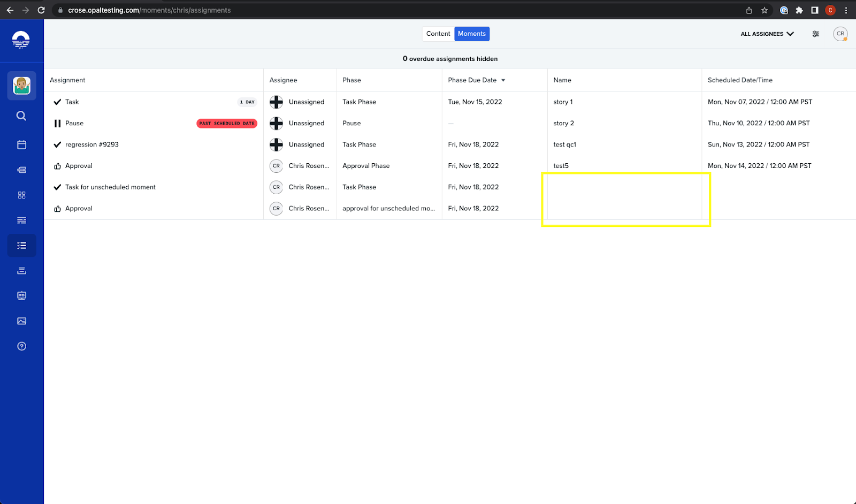Open the story 2 moment name
This screenshot has height=504, width=856.
pos(563,123)
